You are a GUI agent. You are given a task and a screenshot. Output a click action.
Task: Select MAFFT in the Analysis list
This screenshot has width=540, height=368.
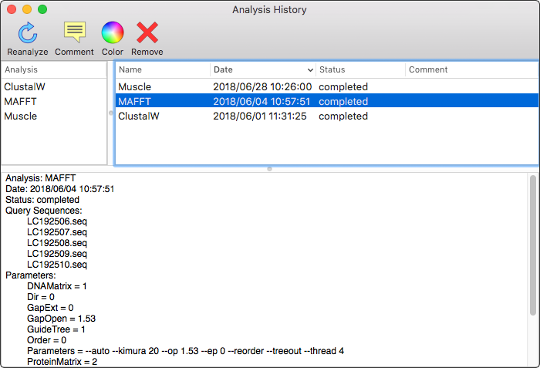(20, 102)
